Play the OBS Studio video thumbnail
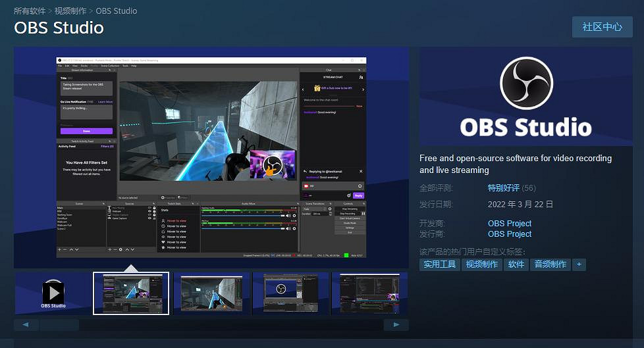The width and height of the screenshot is (644, 348). [x=53, y=293]
